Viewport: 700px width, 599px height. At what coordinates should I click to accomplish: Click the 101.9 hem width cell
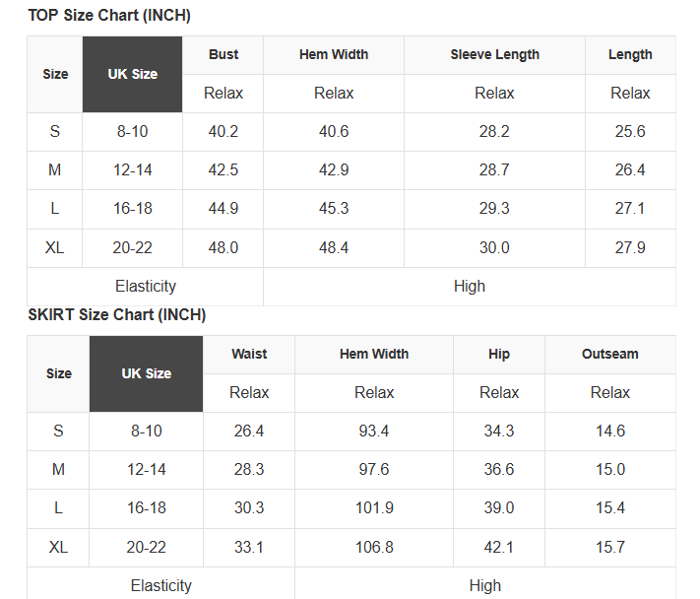pyautogui.click(x=374, y=507)
